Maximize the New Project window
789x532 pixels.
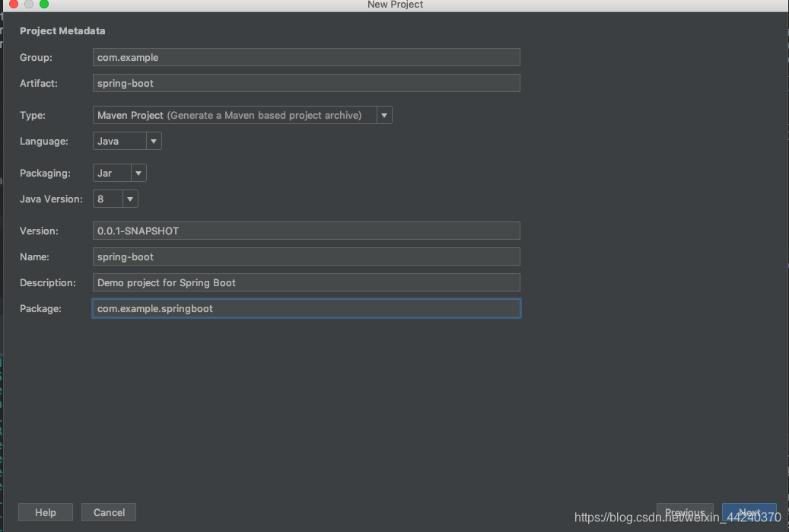[x=44, y=4]
